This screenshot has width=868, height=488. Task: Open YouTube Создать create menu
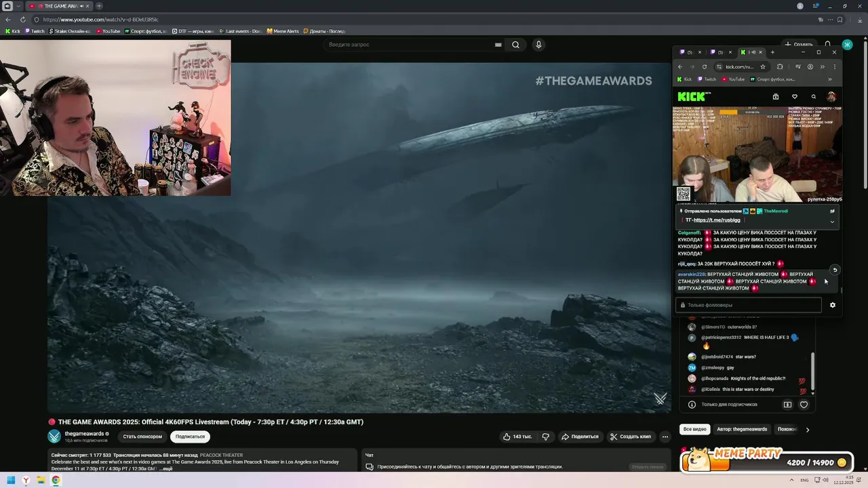(798, 45)
